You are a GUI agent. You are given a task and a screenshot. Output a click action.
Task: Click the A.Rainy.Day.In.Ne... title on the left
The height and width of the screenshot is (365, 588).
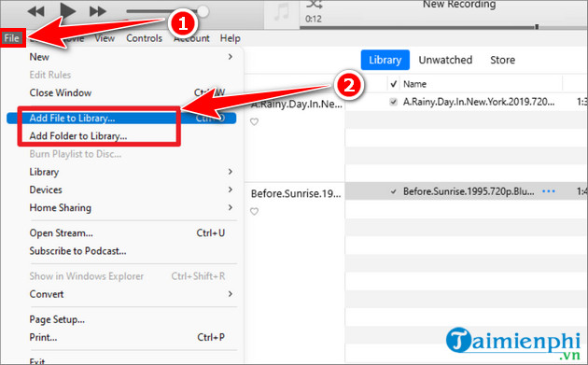(x=297, y=104)
